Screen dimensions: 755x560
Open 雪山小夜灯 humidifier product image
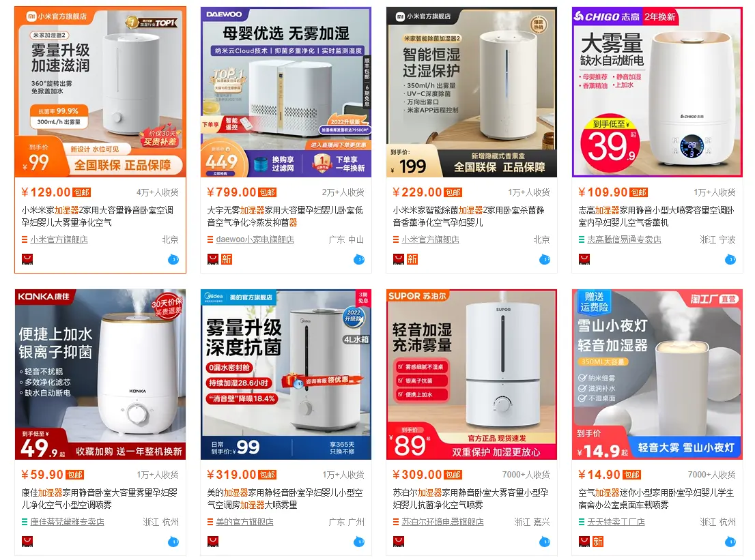coord(657,374)
